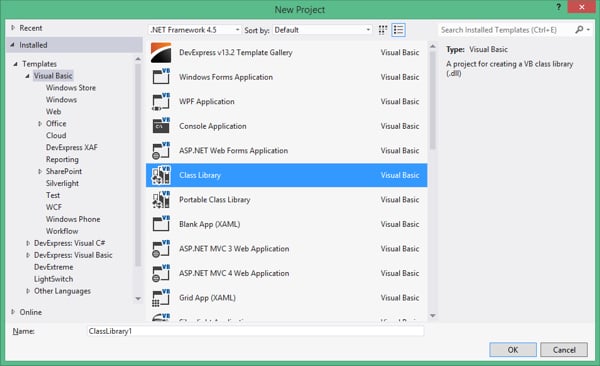The height and width of the screenshot is (366, 600).
Task: Select the Silverlight category
Action: coord(62,183)
